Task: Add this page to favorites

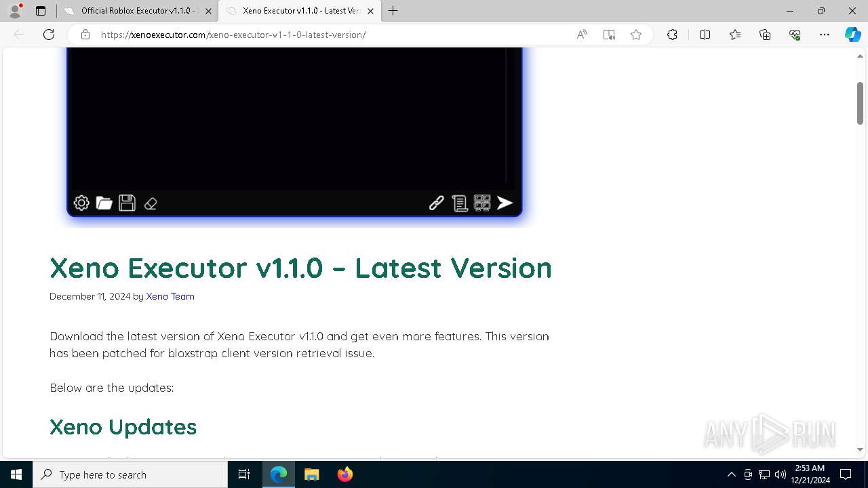Action: click(x=636, y=35)
